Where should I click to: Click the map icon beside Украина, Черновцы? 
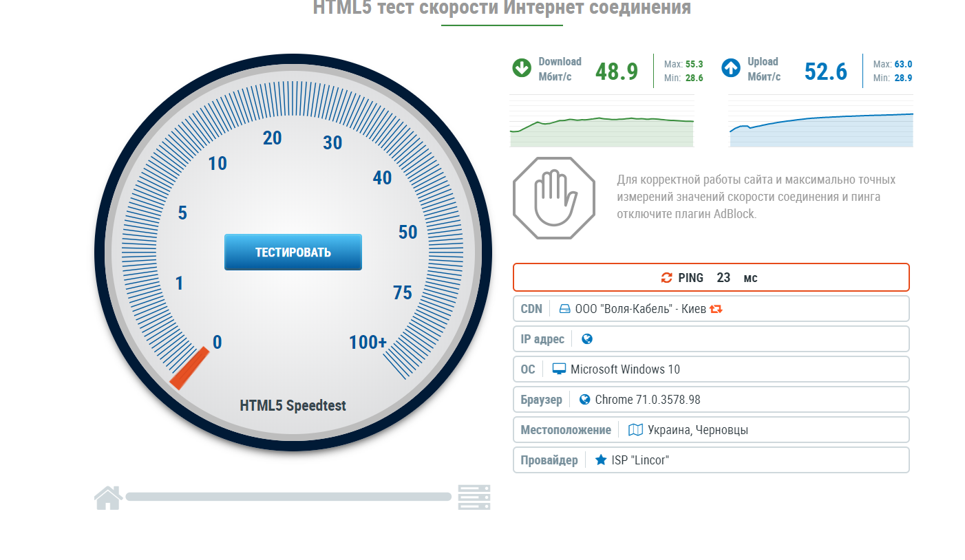(x=635, y=430)
